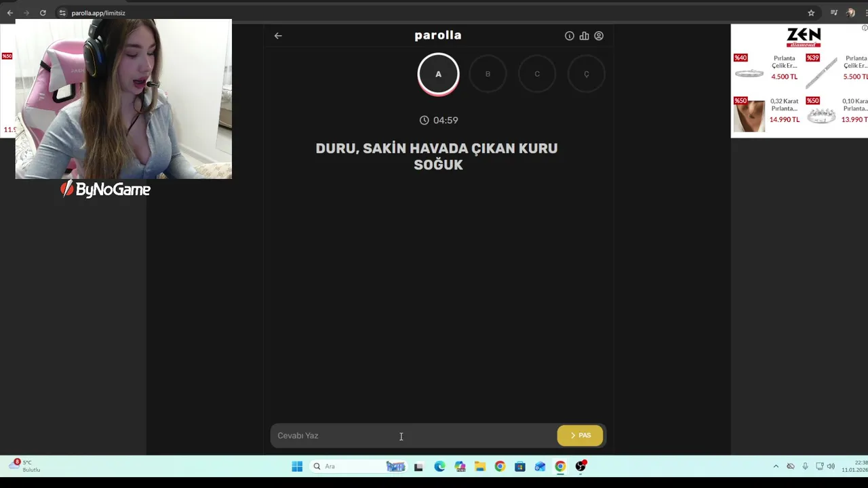868x488 pixels.
Task: Click the parolla logo title
Action: [x=438, y=35]
